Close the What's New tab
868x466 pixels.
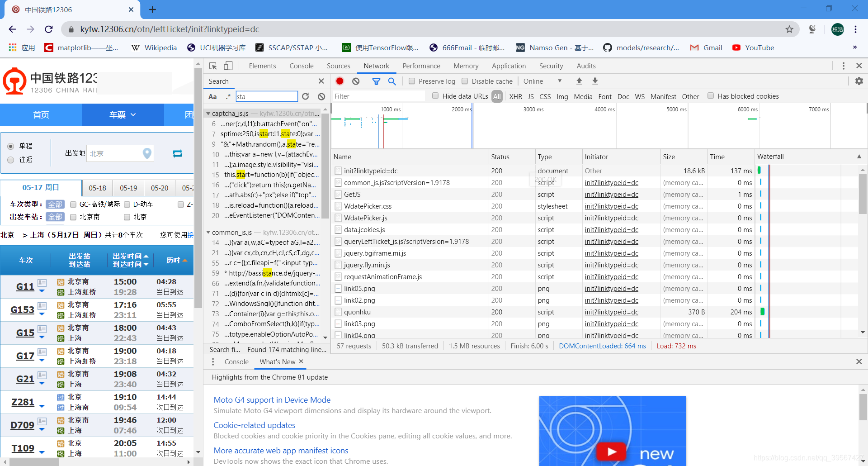[x=301, y=361]
